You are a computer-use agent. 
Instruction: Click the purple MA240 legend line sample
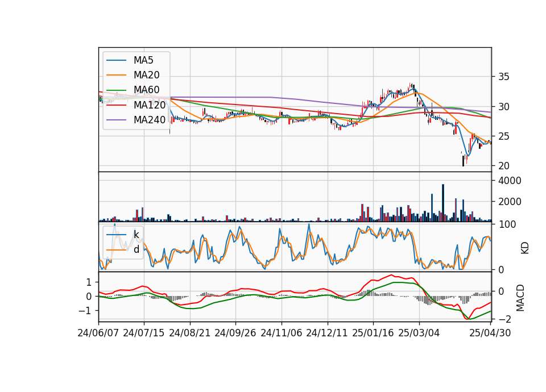[x=116, y=120]
